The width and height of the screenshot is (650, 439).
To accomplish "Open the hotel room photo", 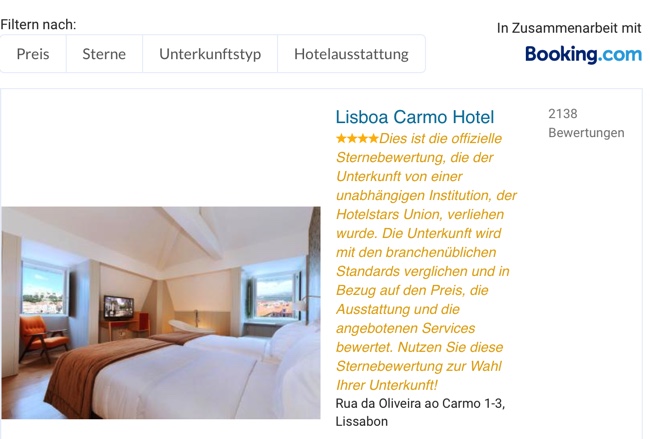I will [161, 313].
